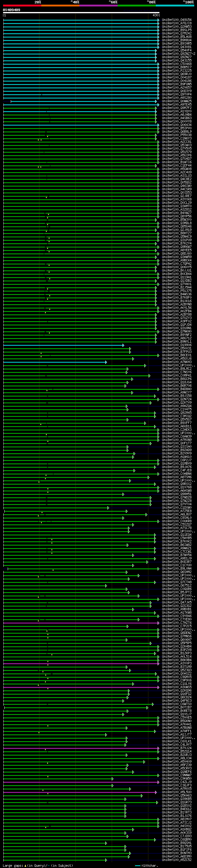Select the query label AV409409

pyautogui.click(x=11, y=10)
